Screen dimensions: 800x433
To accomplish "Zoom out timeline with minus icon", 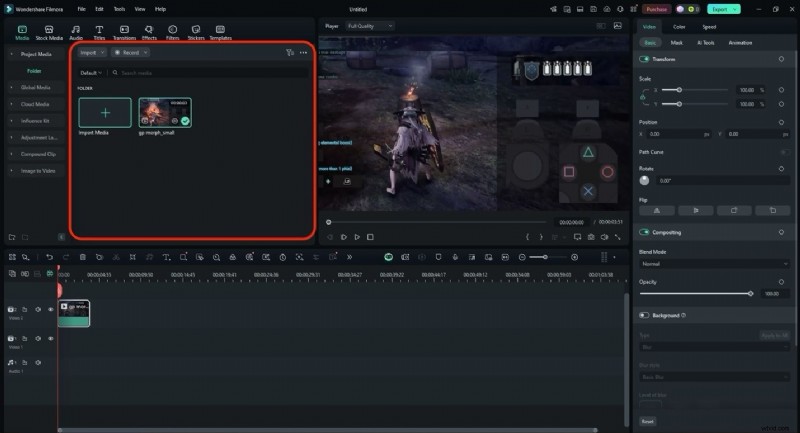I will point(522,257).
